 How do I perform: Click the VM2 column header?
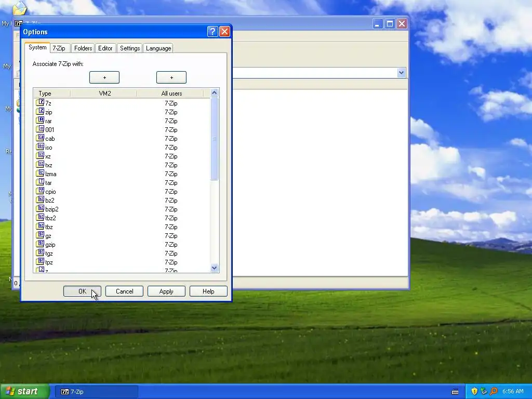tap(105, 94)
